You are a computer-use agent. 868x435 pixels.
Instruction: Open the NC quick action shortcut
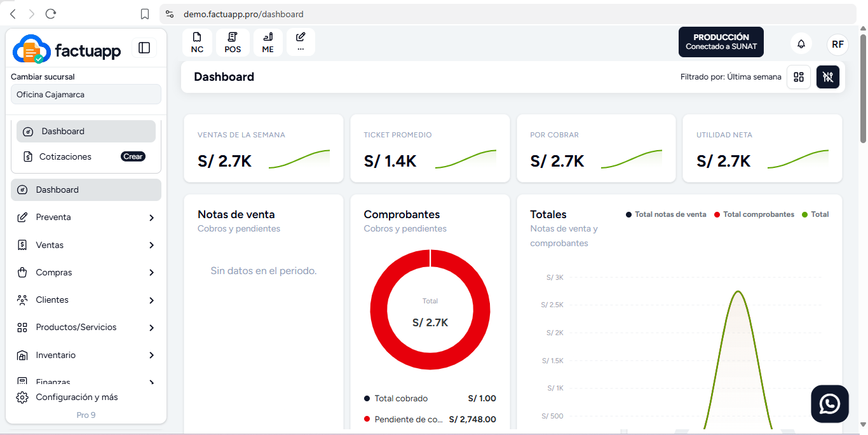(x=197, y=42)
